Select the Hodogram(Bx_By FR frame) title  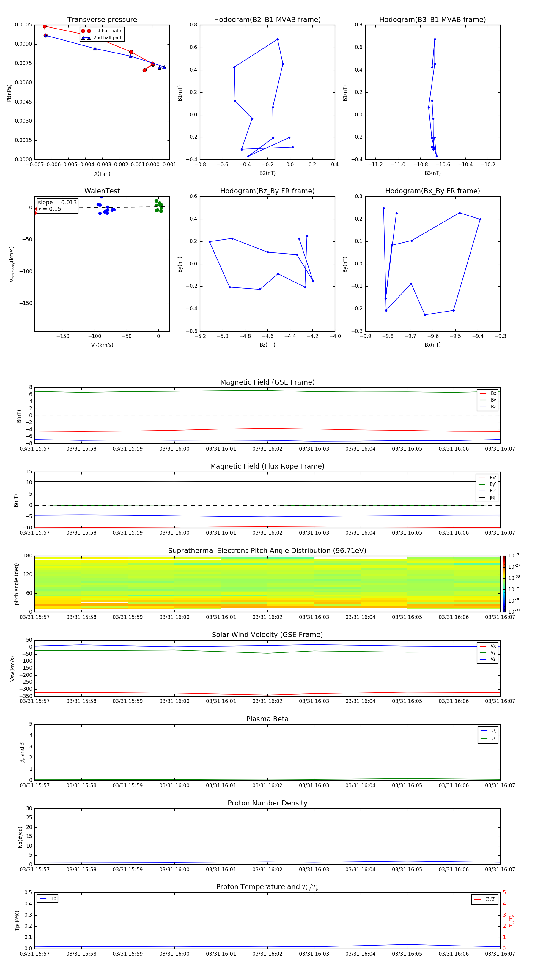point(432,191)
